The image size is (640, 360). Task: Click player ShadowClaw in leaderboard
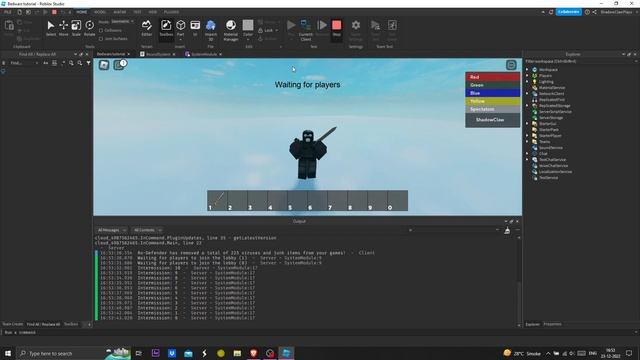[493, 120]
